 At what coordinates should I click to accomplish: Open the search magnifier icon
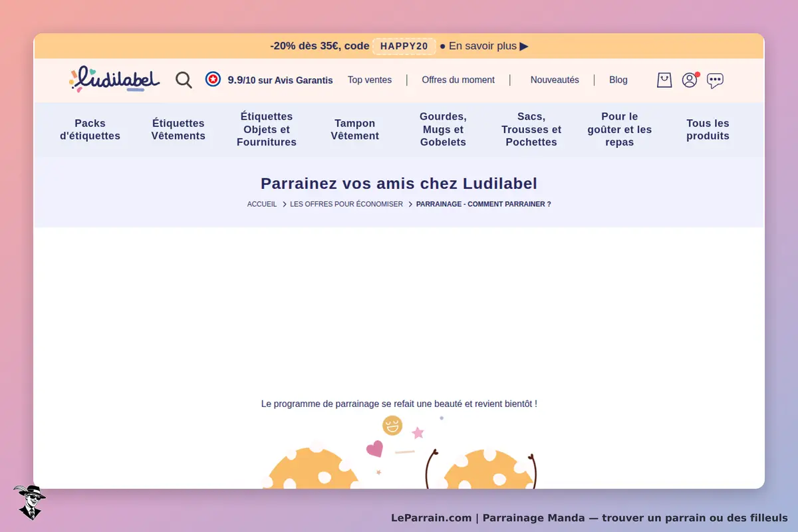pos(184,80)
